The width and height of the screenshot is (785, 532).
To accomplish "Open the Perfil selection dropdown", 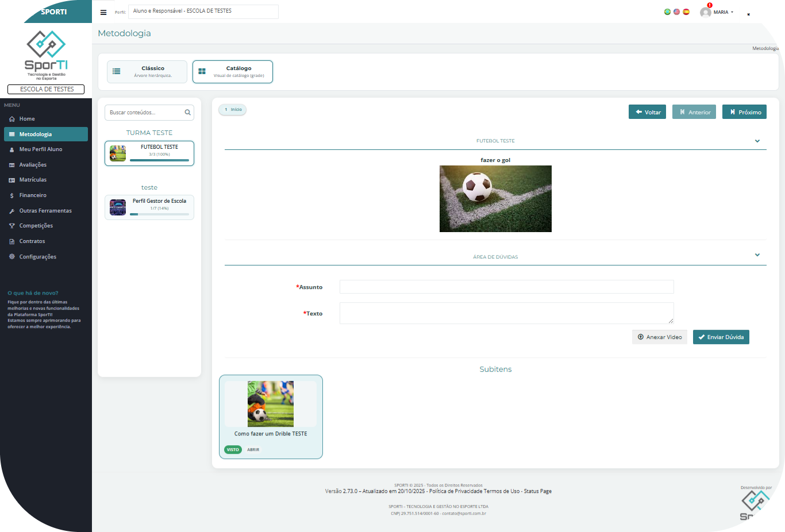I will pos(203,11).
